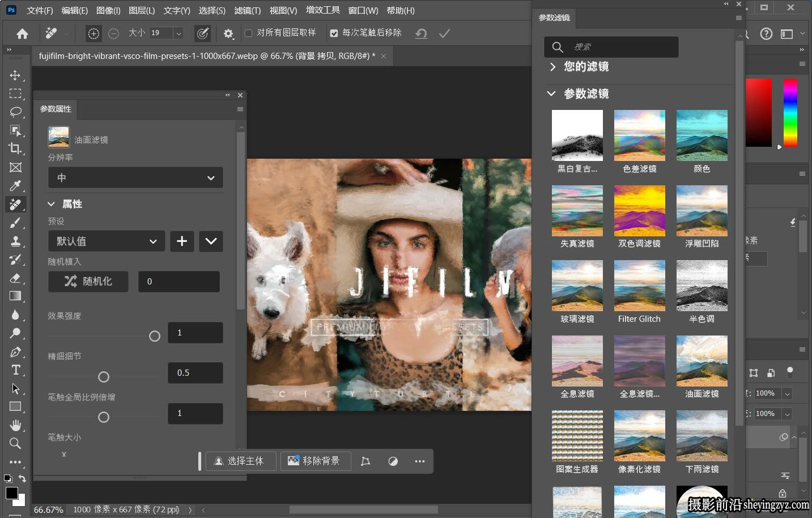Collapse the 参数滤镜 section
812x518 pixels.
click(551, 94)
